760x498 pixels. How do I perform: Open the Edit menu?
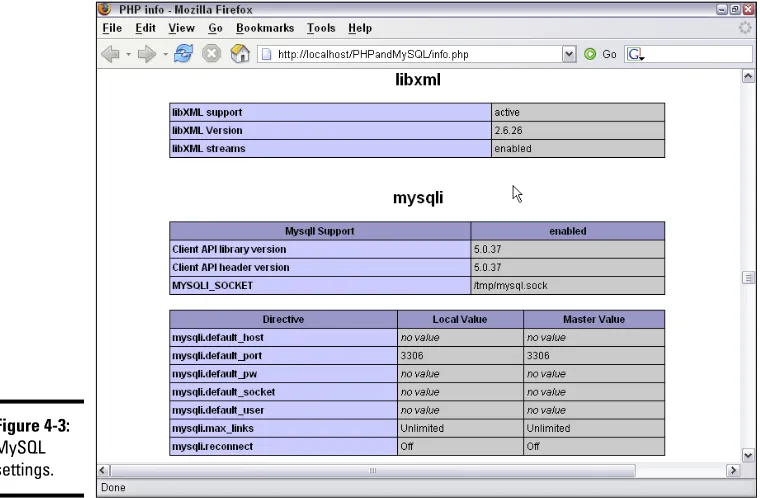[x=145, y=28]
